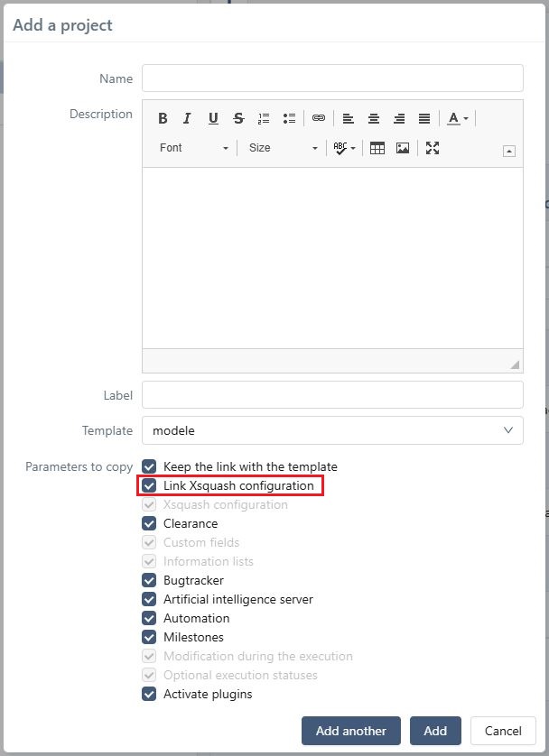
Task: Toggle bold formatting in description editor
Action: (163, 118)
